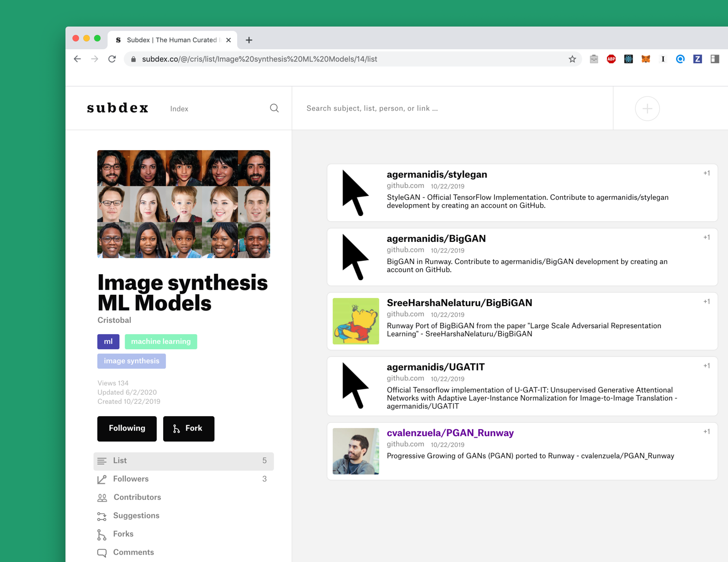This screenshot has height=562, width=728.
Task: Switch to the List section in sidebar
Action: (x=119, y=461)
